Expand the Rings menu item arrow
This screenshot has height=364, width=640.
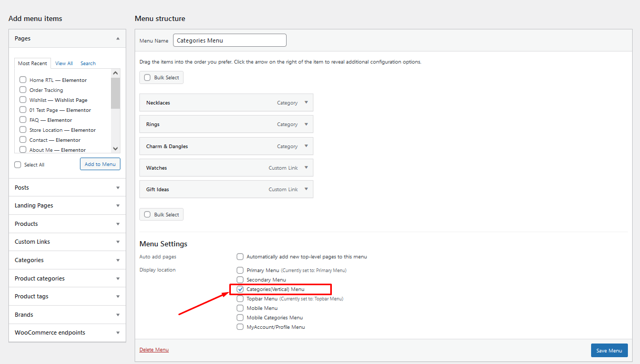tap(306, 124)
